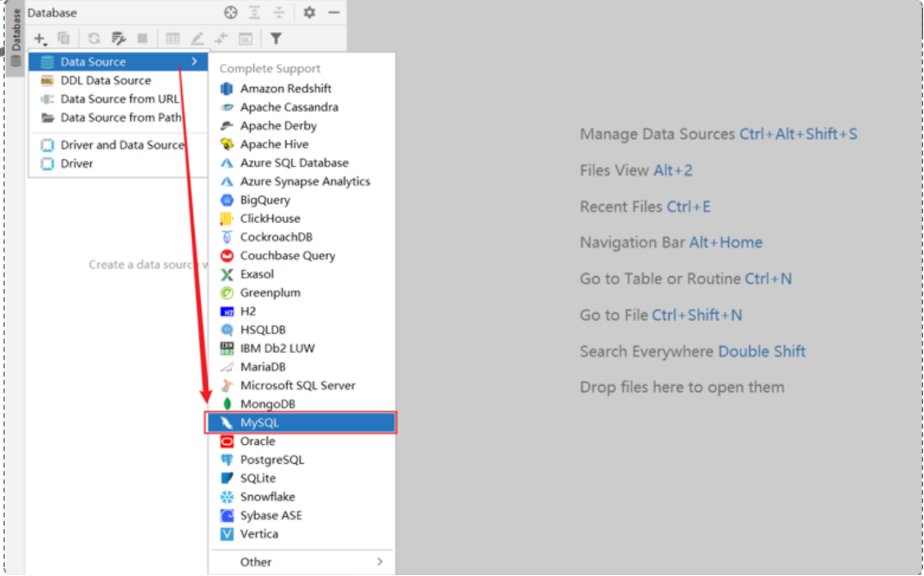Select H2 data source

[x=302, y=311]
